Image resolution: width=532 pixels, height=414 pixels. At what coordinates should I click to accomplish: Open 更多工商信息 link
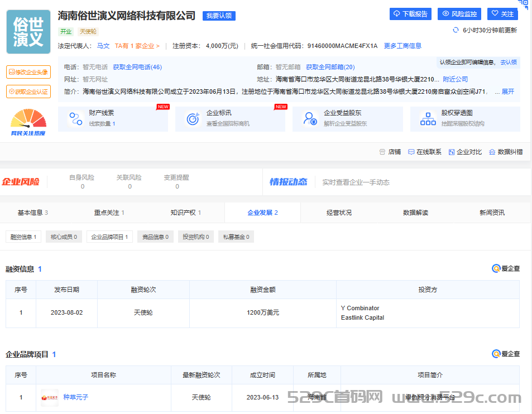pos(402,46)
